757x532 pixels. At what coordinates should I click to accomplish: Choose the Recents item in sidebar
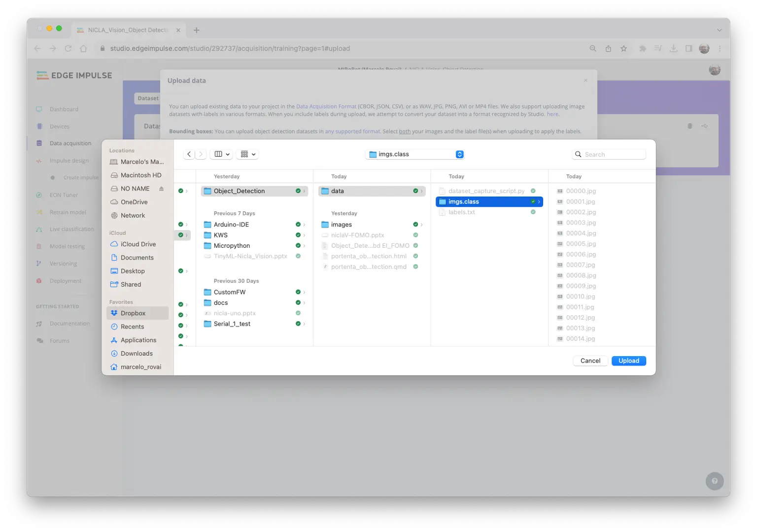point(132,327)
